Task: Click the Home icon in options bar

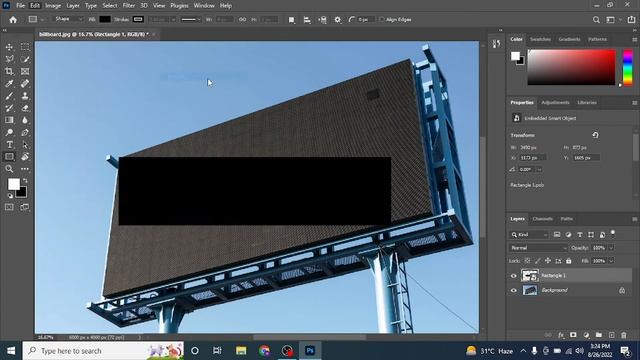Action: pyautogui.click(x=13, y=20)
